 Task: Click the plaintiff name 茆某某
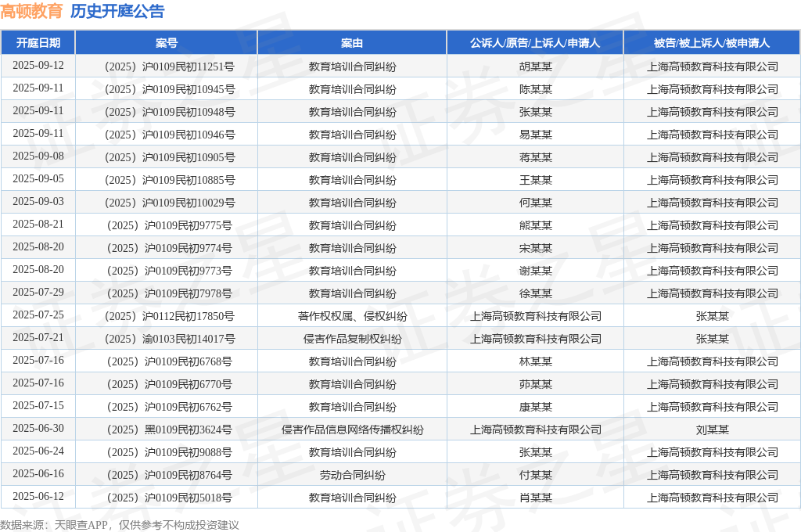point(535,384)
